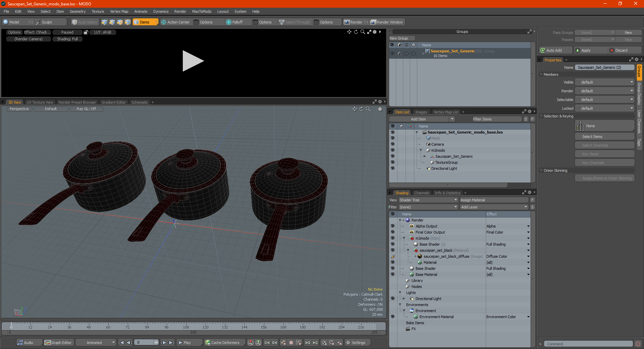
Task: Open Shader Tree view dropdown
Action: [428, 200]
